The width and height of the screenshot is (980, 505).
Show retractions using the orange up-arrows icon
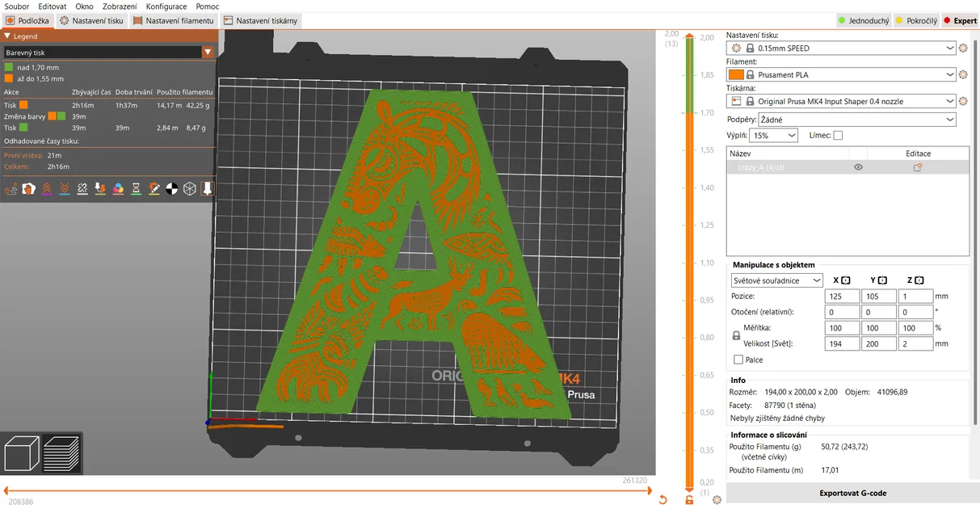click(x=47, y=188)
